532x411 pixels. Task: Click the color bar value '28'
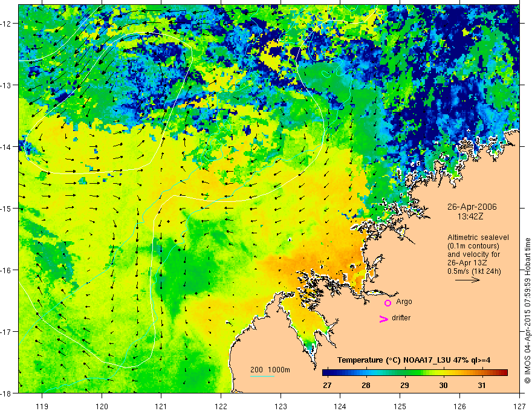366,385
